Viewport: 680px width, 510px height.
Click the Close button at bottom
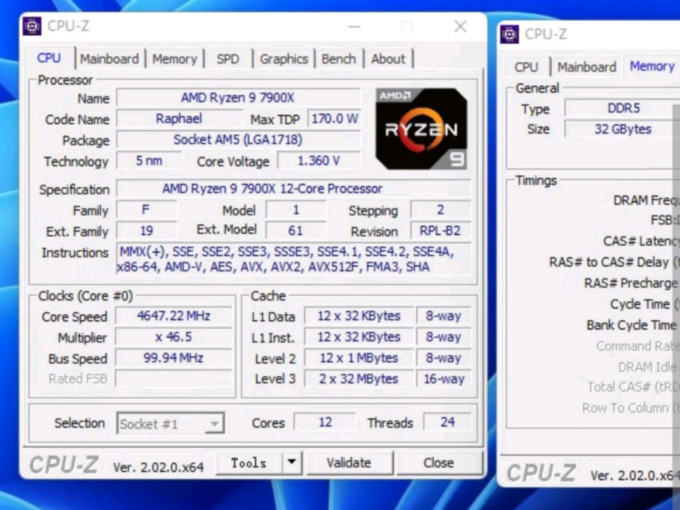coord(438,463)
